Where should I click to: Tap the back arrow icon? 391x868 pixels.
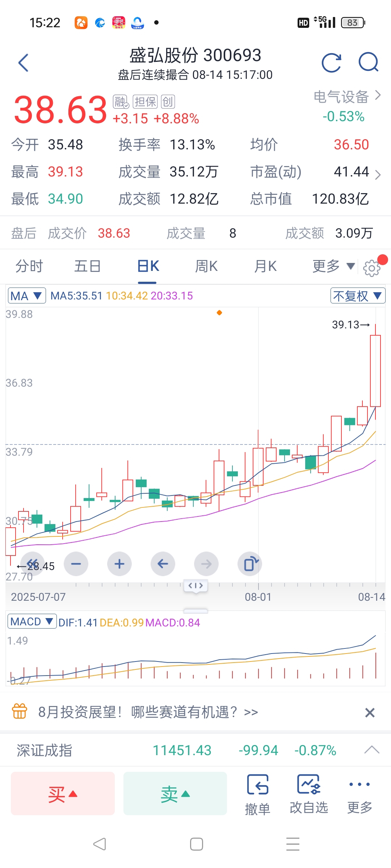coord(23,63)
